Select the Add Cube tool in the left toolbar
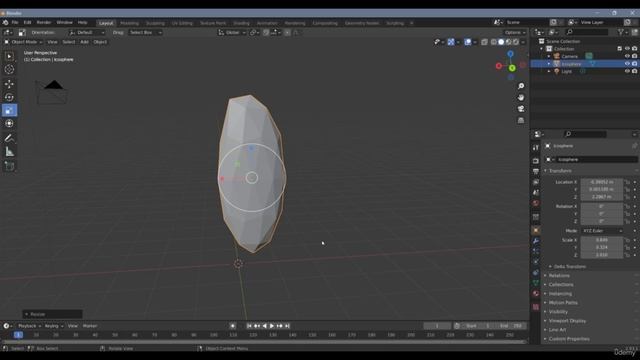 click(9, 166)
